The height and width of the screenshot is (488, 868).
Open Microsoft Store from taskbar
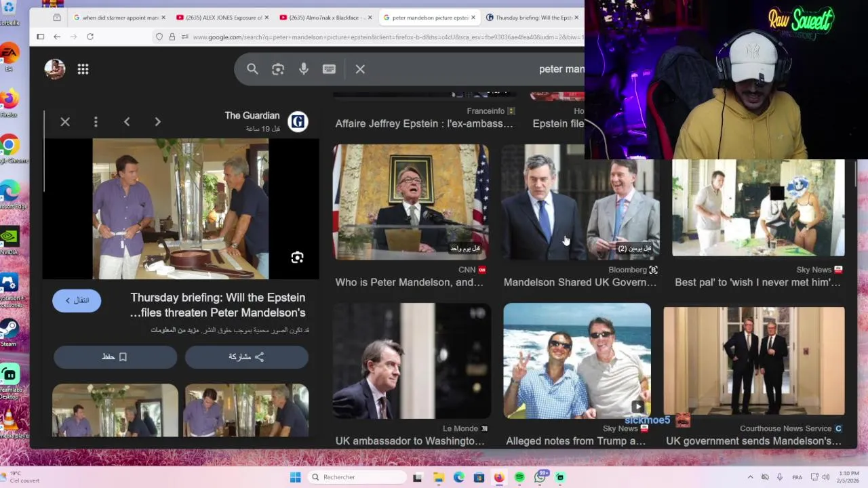pyautogui.click(x=479, y=477)
